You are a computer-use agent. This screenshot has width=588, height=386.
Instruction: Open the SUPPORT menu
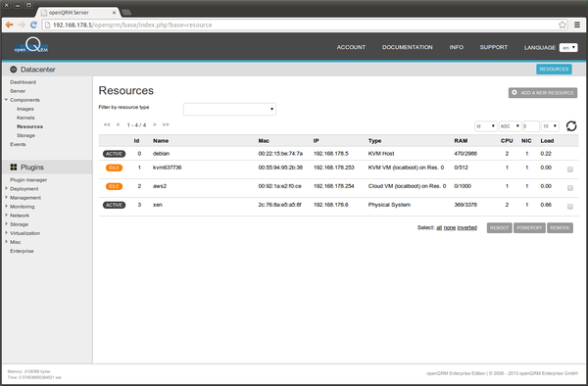[x=494, y=47]
